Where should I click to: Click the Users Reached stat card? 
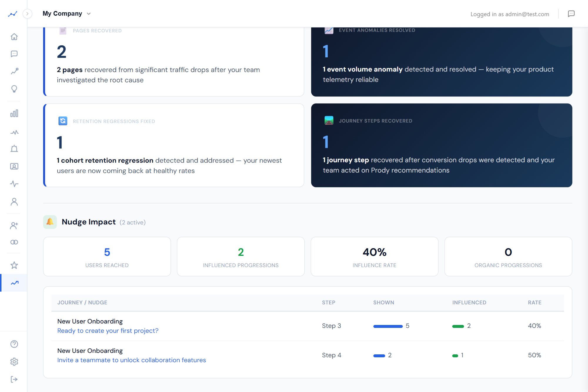click(x=107, y=257)
